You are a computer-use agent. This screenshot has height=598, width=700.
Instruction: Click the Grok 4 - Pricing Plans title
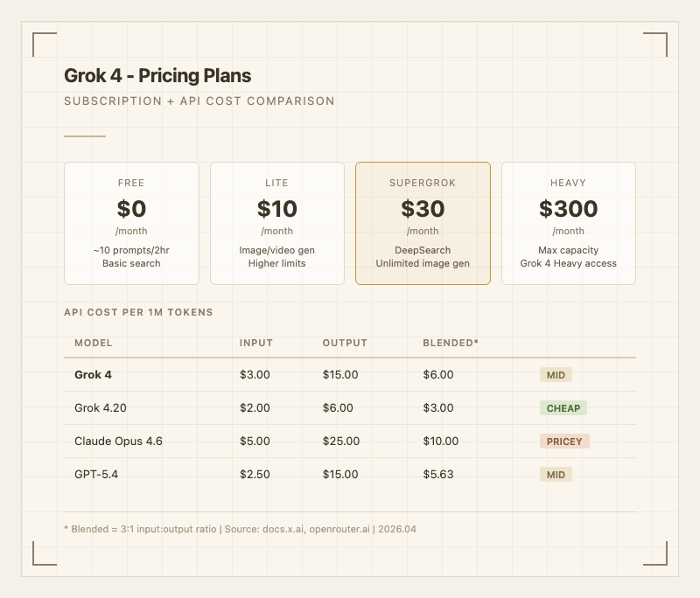click(x=157, y=76)
